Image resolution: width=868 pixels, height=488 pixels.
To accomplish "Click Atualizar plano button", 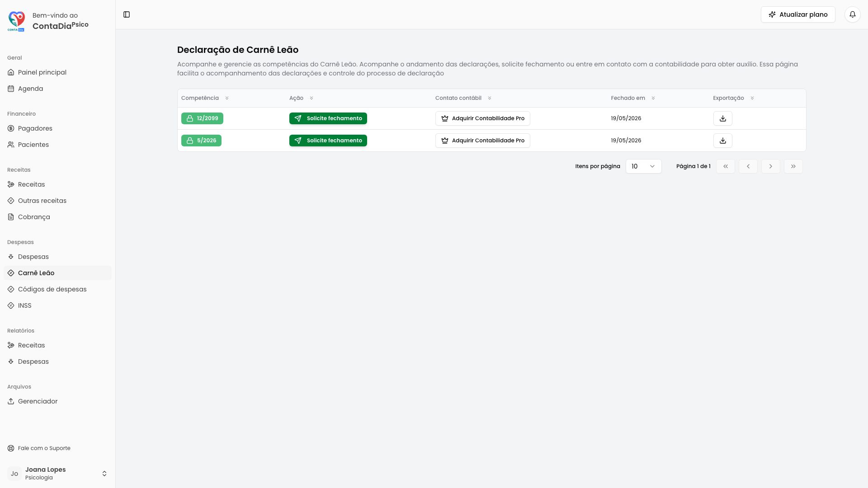I will [798, 14].
